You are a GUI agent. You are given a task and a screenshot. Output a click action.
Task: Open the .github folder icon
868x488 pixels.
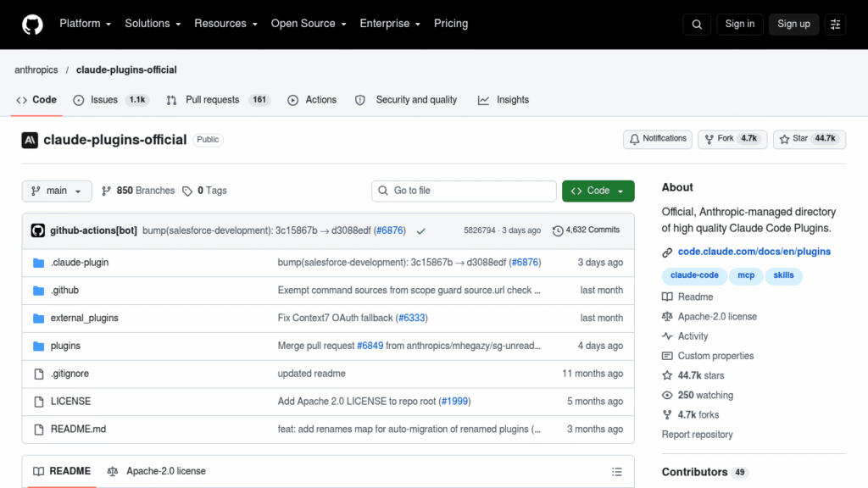click(38, 291)
